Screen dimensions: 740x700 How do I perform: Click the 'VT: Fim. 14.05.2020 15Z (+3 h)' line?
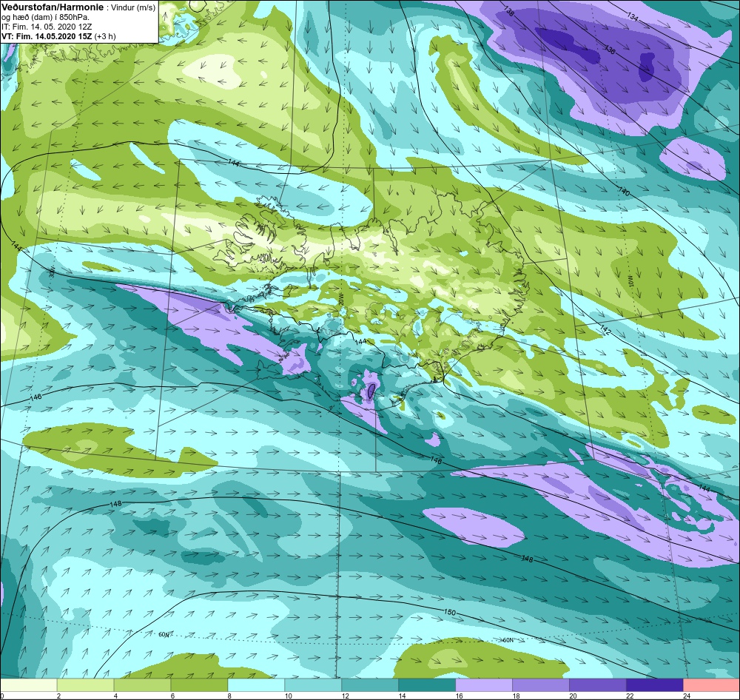tap(58, 36)
